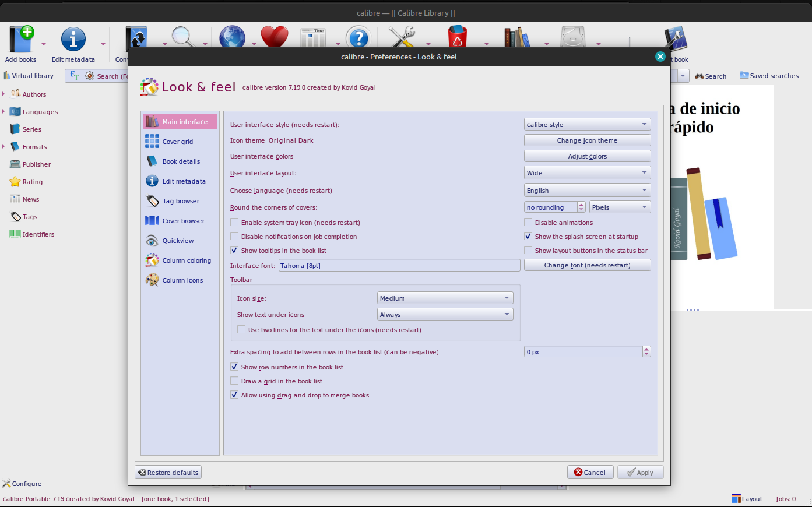Open Tag browser section in preferences sidebar
The image size is (812, 507).
pyautogui.click(x=180, y=201)
